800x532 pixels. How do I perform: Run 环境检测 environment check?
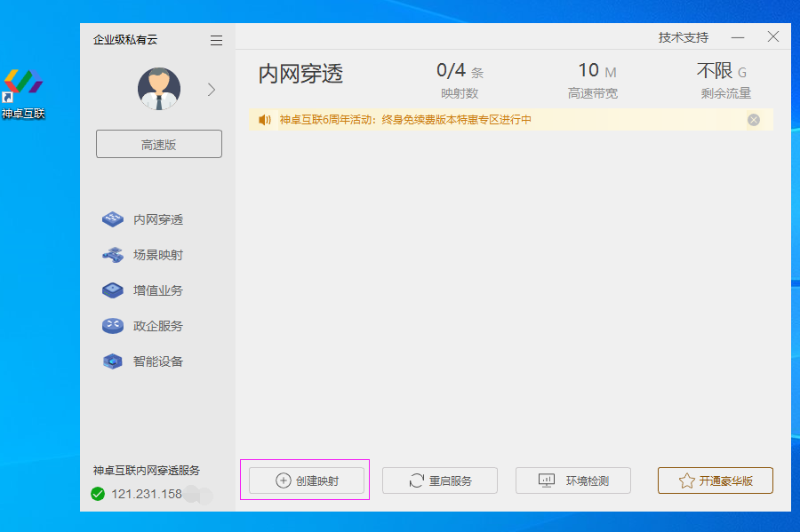tap(572, 480)
